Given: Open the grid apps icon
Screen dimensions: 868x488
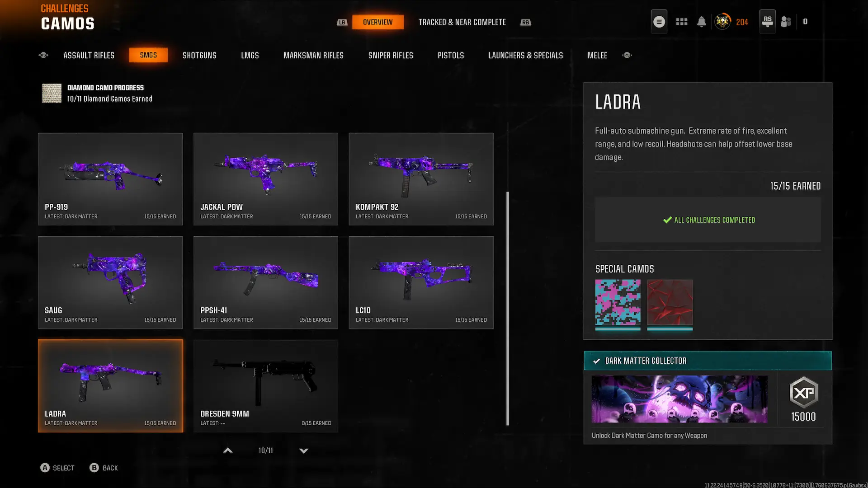Looking at the screenshot, I should 682,22.
